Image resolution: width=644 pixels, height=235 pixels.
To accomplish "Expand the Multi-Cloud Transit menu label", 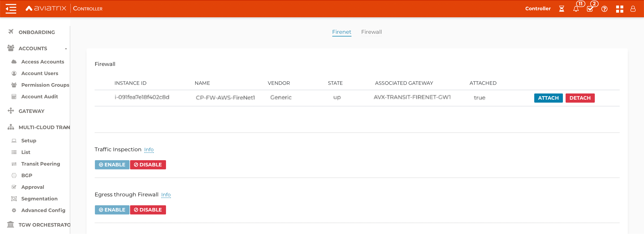I will tap(44, 127).
